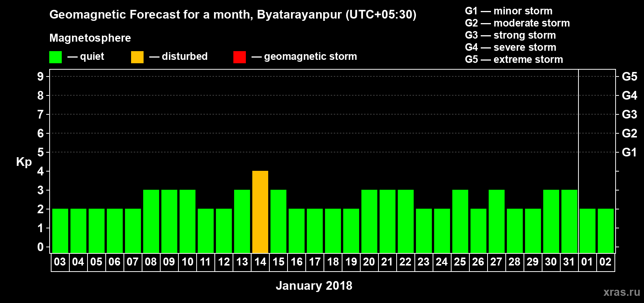The height and width of the screenshot is (303, 644).
Task: Click the bar above date 31
Action: tap(569, 221)
